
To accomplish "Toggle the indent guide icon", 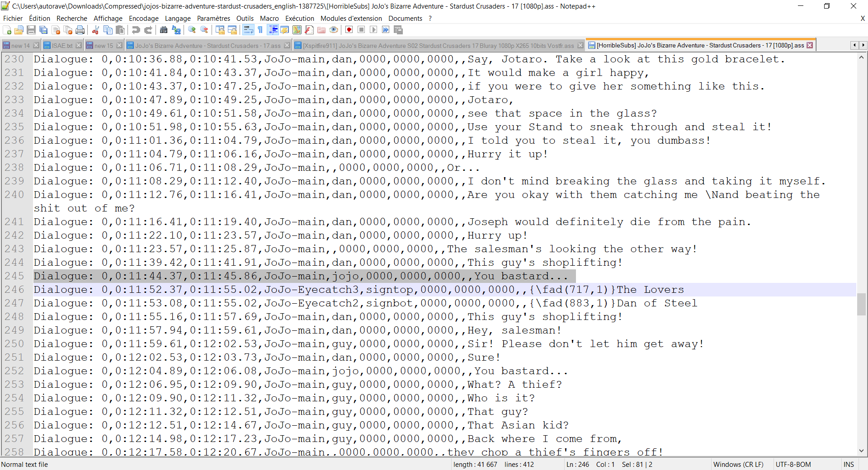I will click(x=273, y=30).
